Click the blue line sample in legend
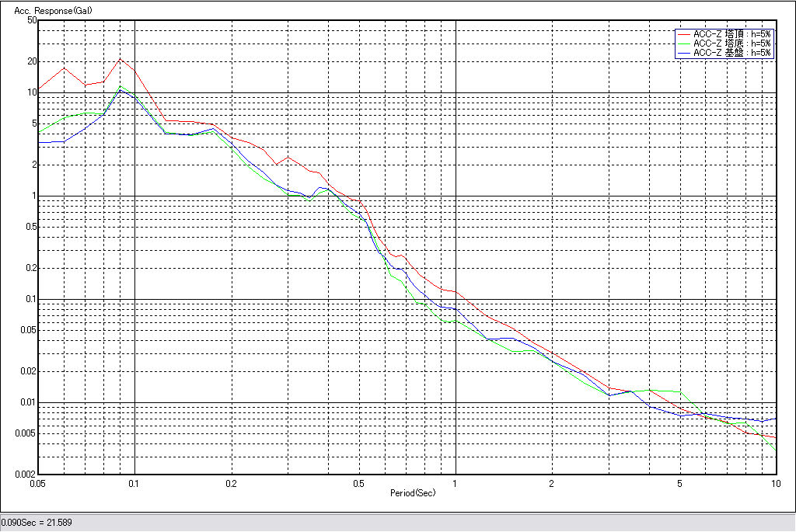This screenshot has width=796, height=532. coord(683,53)
